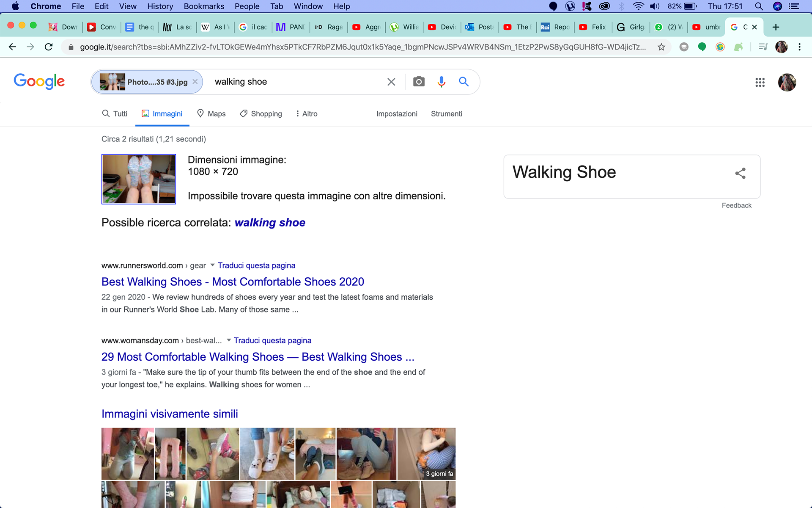Go back to the previous page
The image size is (812, 508).
click(x=12, y=47)
